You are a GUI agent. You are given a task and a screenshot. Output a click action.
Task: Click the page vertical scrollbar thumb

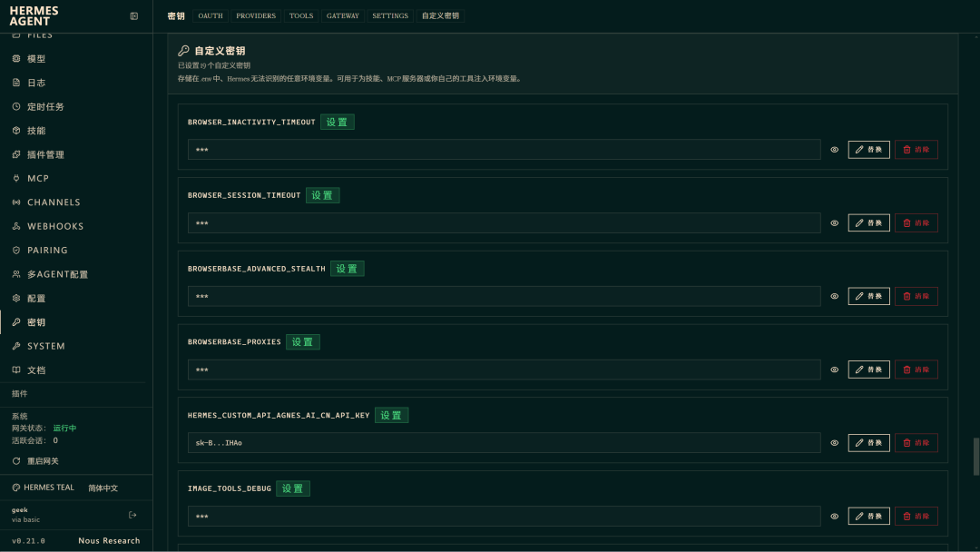(x=976, y=457)
